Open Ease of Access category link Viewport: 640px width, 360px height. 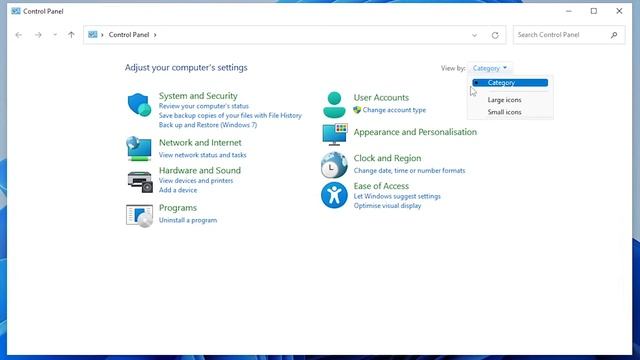[x=381, y=186]
